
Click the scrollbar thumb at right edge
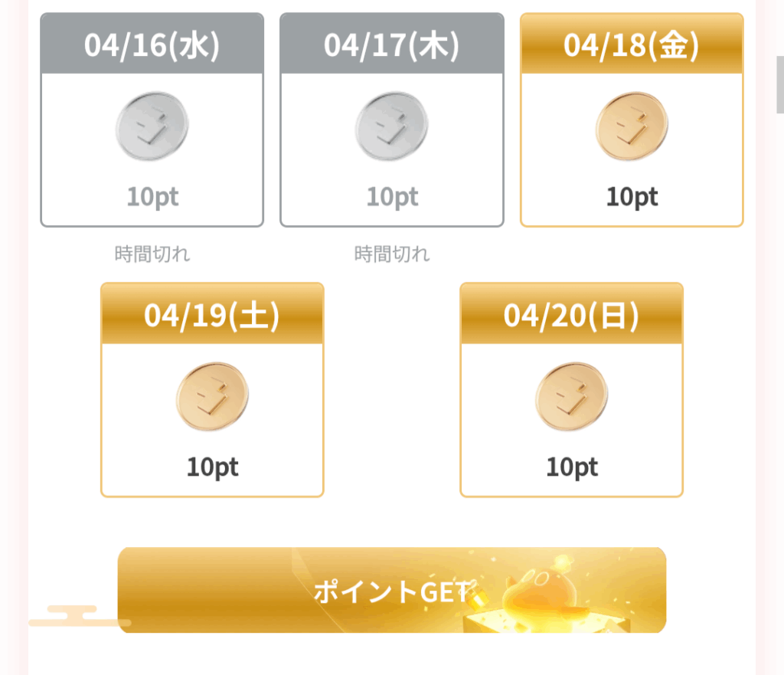(780, 85)
